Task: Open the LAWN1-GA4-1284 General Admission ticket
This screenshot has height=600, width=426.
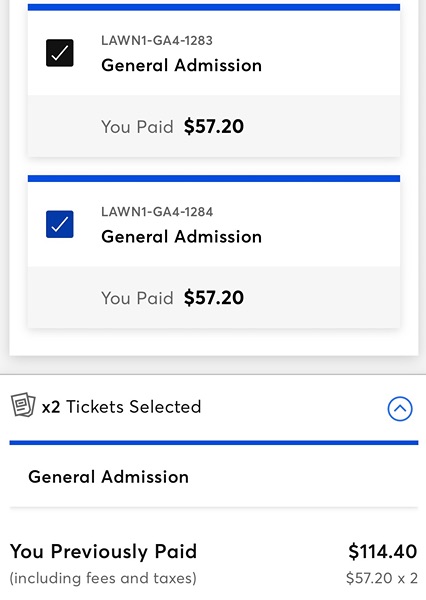Action: (214, 224)
